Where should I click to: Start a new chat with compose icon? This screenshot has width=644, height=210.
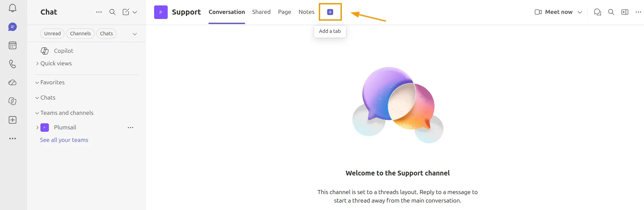pyautogui.click(x=126, y=12)
